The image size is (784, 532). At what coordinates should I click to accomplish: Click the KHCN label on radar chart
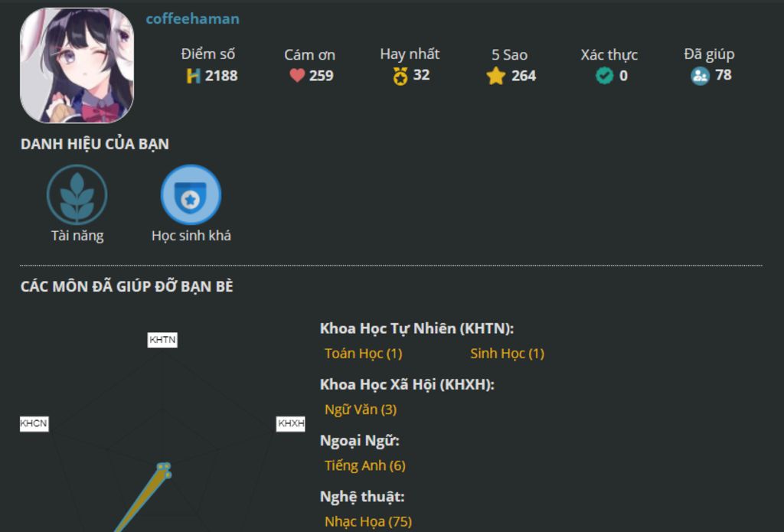34,423
